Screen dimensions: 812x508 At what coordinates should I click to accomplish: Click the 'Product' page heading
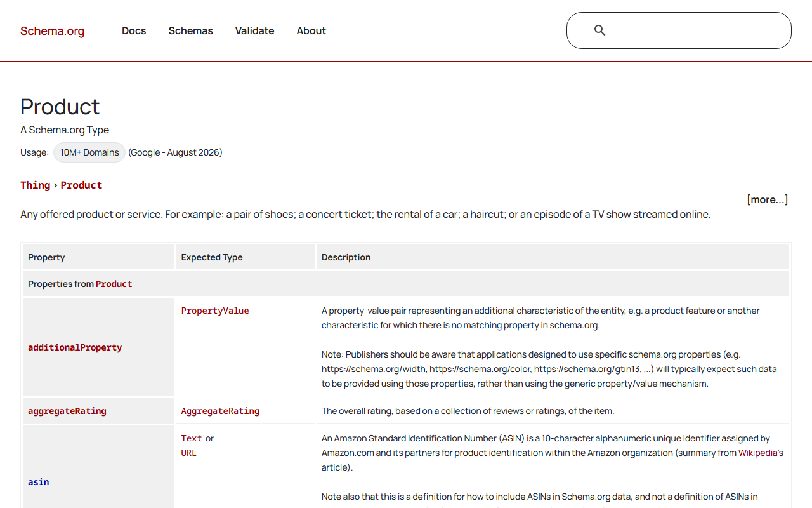[x=60, y=107]
